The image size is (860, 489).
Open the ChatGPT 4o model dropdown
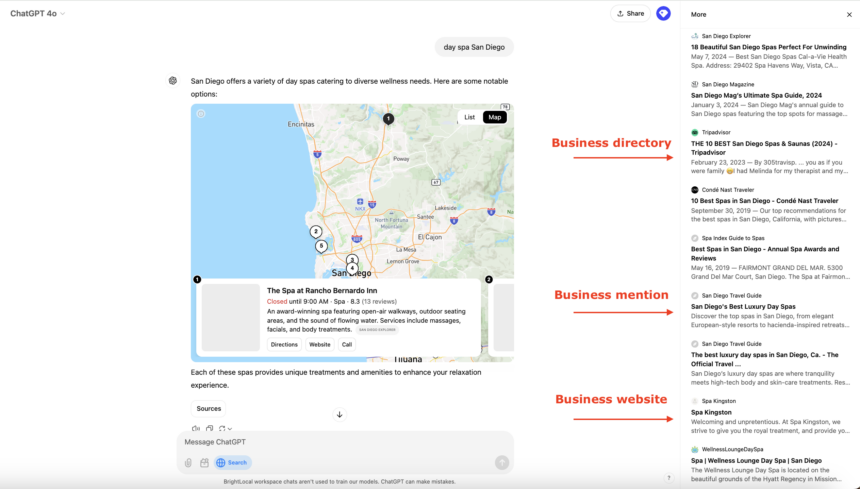tap(38, 13)
